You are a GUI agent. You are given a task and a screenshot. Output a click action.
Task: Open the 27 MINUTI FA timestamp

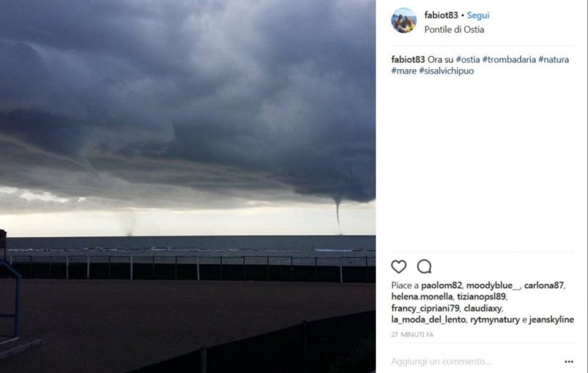tap(412, 334)
